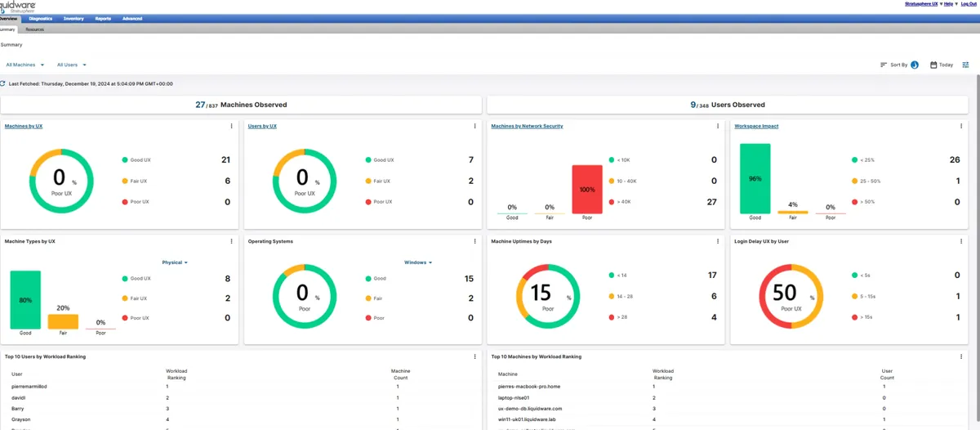Viewport: 980px width, 430px height.
Task: Click the Machine Uptimes 15% donut chart
Action: (548, 295)
